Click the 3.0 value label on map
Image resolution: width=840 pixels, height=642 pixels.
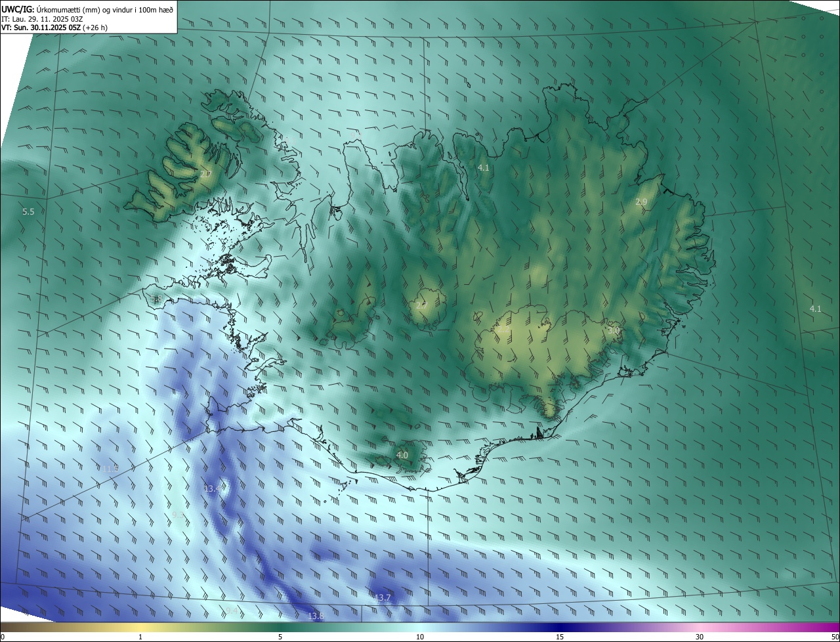(614, 330)
